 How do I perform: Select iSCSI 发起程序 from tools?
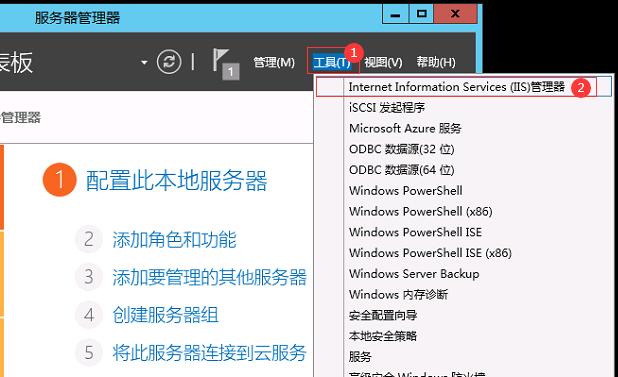387,108
